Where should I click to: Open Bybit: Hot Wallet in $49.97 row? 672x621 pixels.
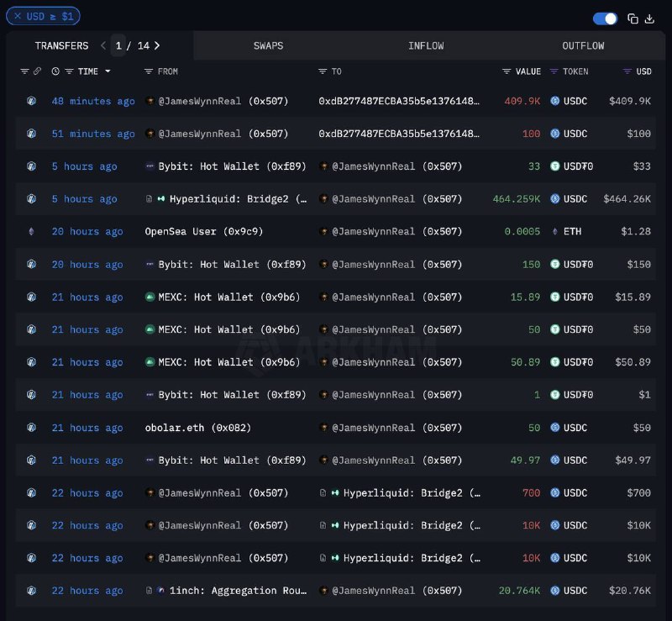click(x=233, y=460)
